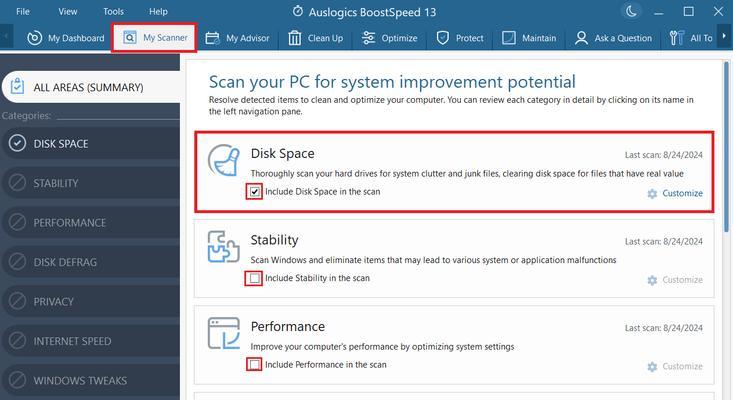This screenshot has width=733, height=400.
Task: Click the Optimize sliders icon
Action: [x=368, y=38]
